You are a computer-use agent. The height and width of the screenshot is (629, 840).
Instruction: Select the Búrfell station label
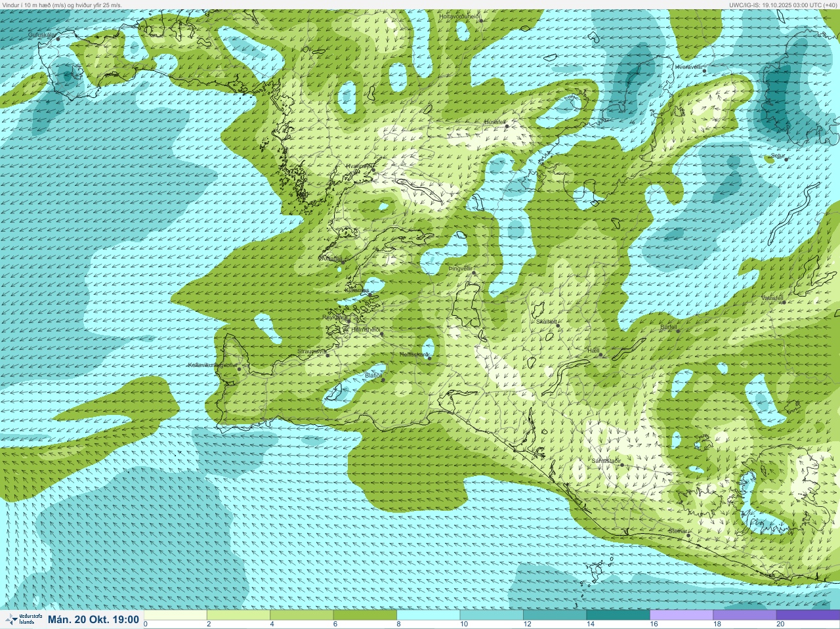pos(668,326)
